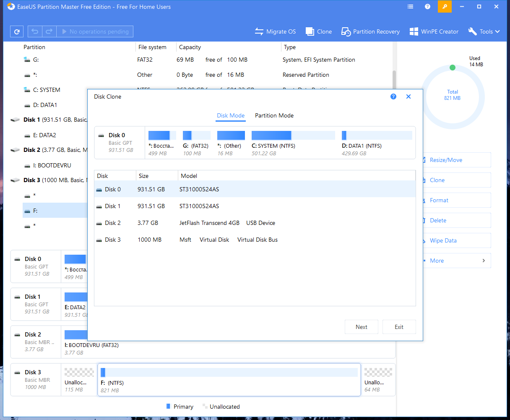Click the Disk 1 header in the partition tree
The height and width of the screenshot is (420, 510).
point(49,120)
